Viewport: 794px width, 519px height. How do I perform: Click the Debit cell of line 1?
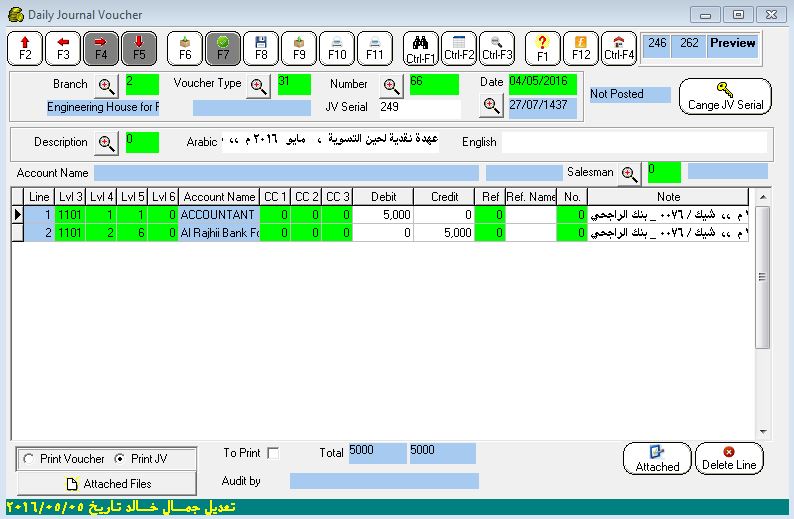(383, 214)
